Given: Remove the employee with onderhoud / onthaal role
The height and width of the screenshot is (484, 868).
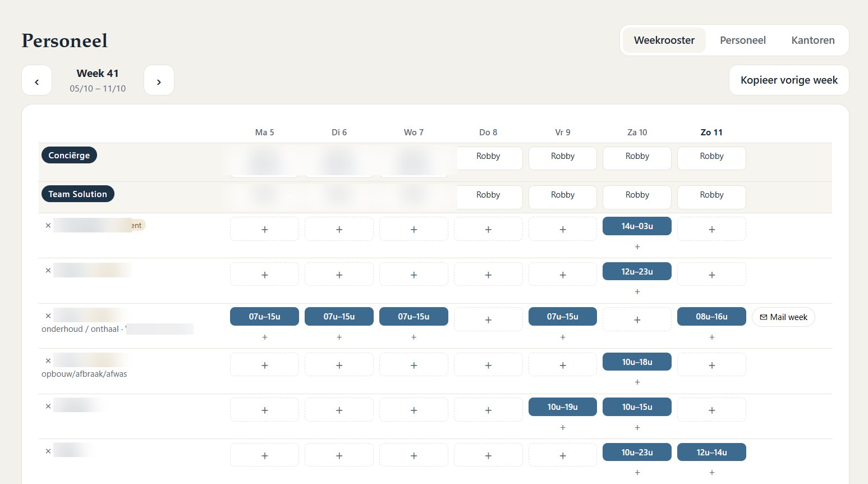Looking at the screenshot, I should 48,316.
